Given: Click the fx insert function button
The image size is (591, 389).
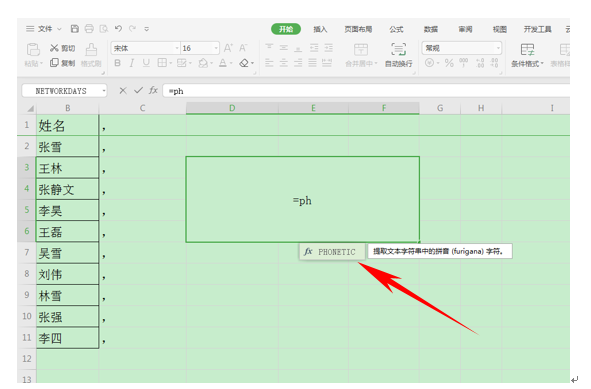Looking at the screenshot, I should point(153,90).
